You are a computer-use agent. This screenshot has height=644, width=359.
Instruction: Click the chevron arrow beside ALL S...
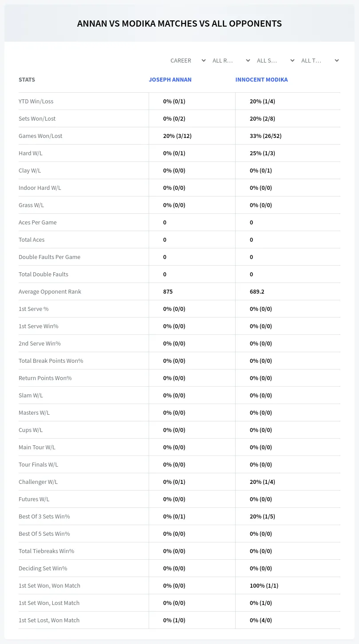coord(292,60)
